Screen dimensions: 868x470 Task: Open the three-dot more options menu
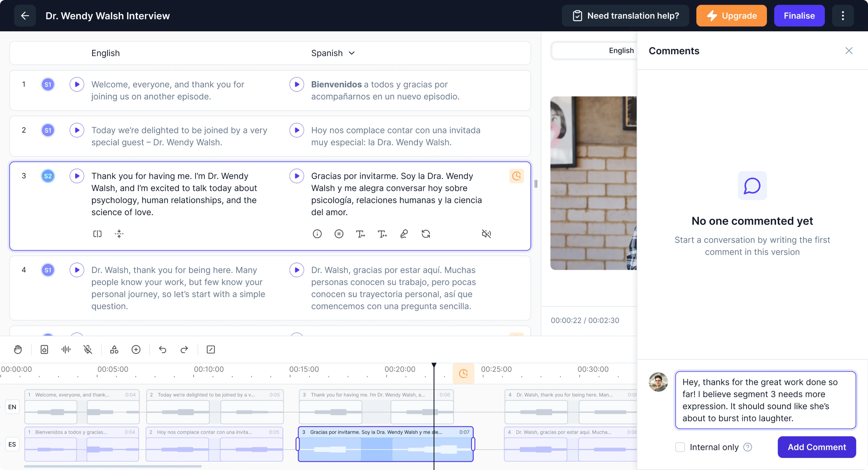(x=843, y=16)
